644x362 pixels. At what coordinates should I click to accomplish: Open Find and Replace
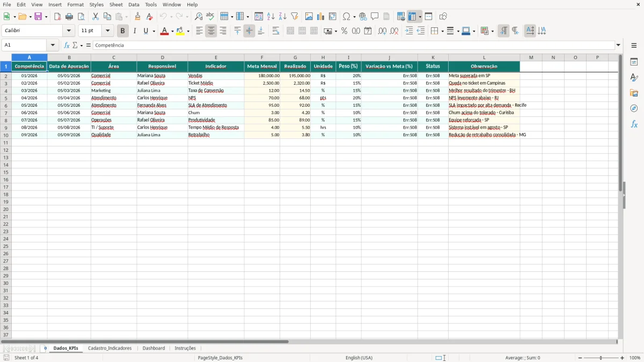199,17
